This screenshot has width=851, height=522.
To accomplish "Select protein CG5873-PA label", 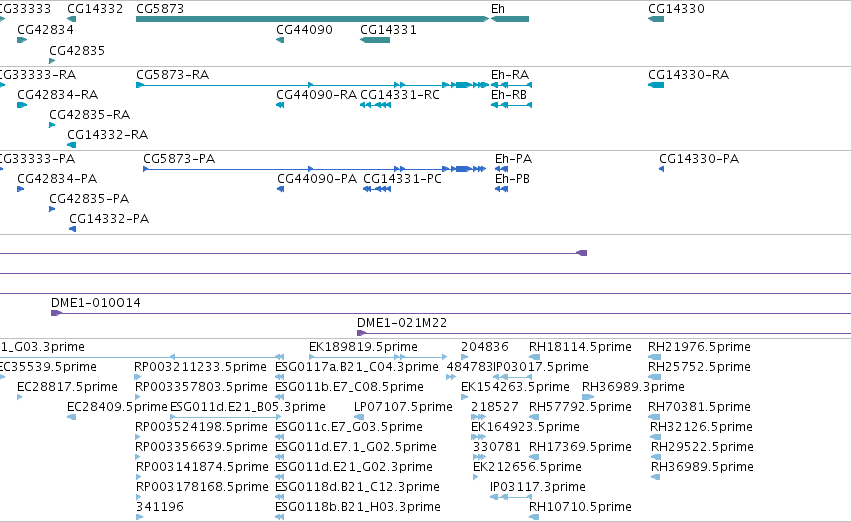I will tap(179, 159).
